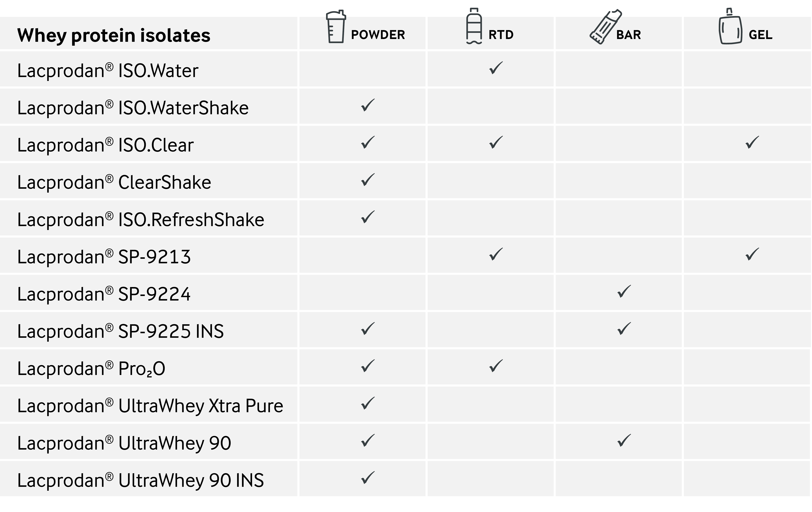This screenshot has height=512, width=812.
Task: Click the protein bar icon
Action: click(x=605, y=27)
